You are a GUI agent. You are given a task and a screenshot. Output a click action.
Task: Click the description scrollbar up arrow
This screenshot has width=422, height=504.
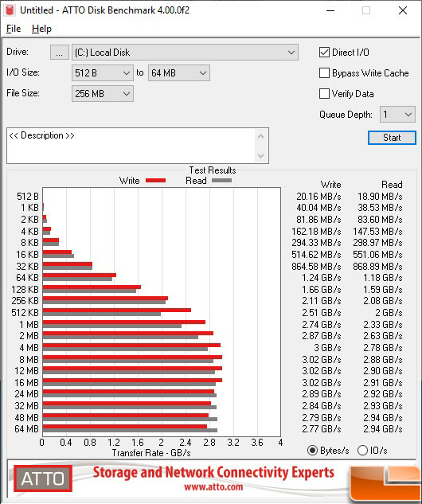point(260,136)
